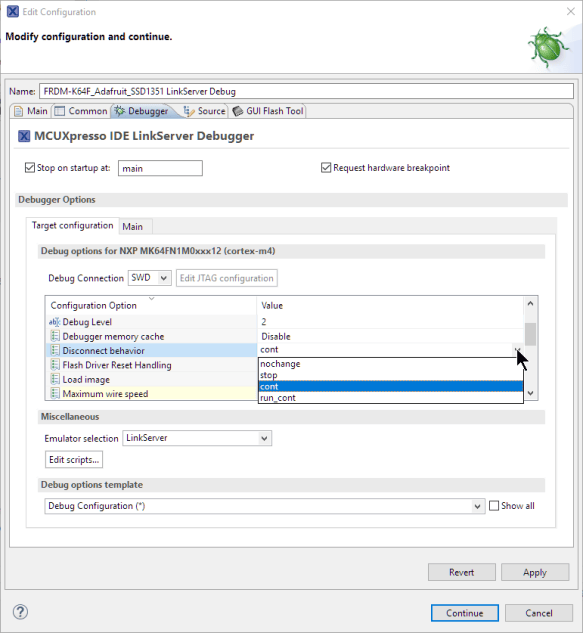Click the table scrollbar down arrow
Screen dimensions: 583x633
click(531, 393)
